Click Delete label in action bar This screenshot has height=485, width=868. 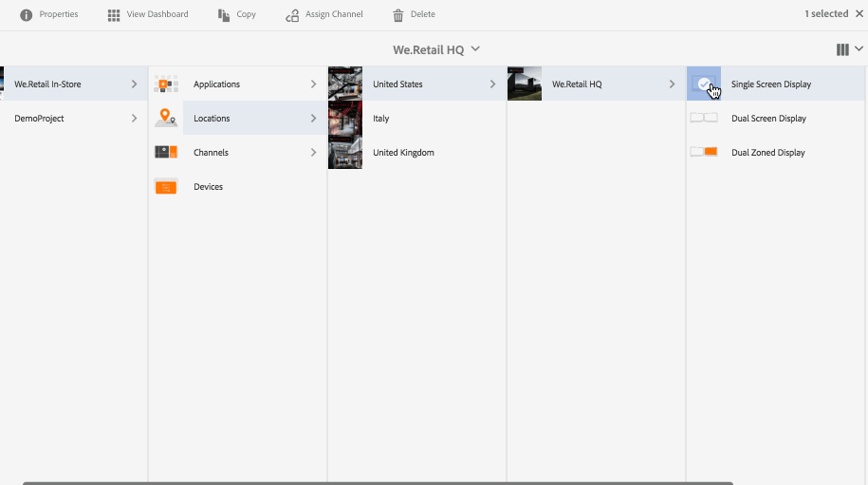tap(423, 14)
